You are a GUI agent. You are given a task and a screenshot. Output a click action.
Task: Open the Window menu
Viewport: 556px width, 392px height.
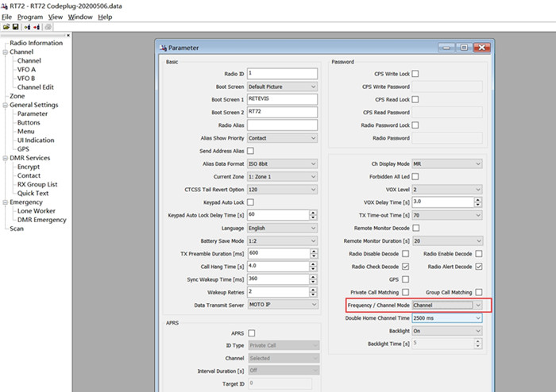80,17
